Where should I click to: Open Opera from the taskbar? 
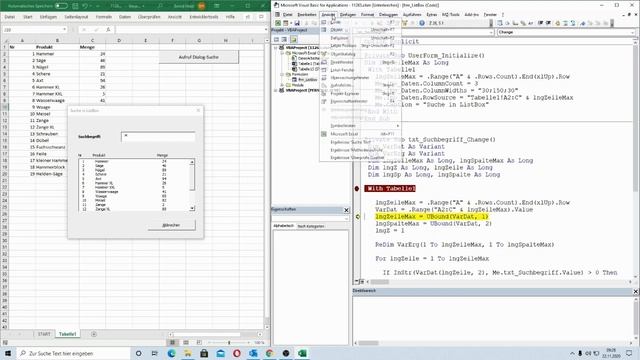pos(237,353)
